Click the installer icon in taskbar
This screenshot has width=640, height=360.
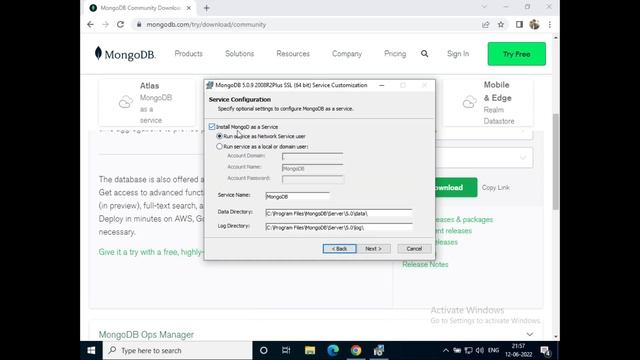(x=379, y=351)
